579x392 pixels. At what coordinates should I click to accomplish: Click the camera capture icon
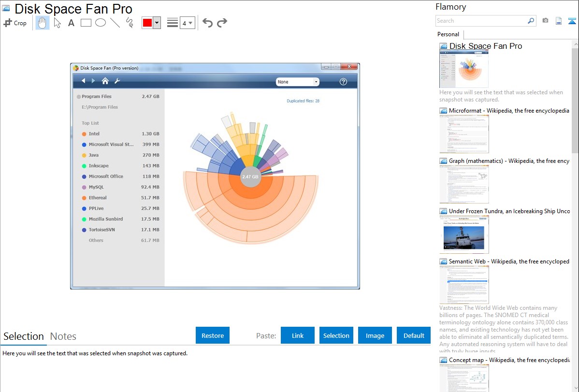tap(545, 21)
